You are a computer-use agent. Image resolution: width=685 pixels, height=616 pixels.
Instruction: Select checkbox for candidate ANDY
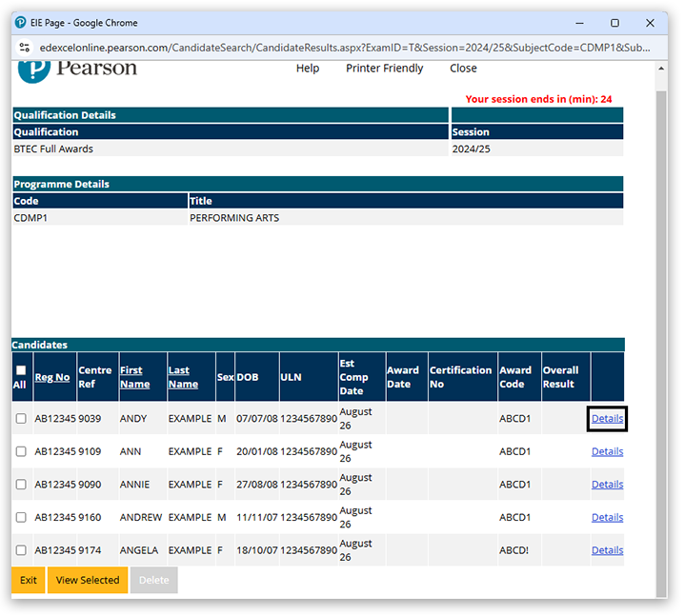click(21, 419)
